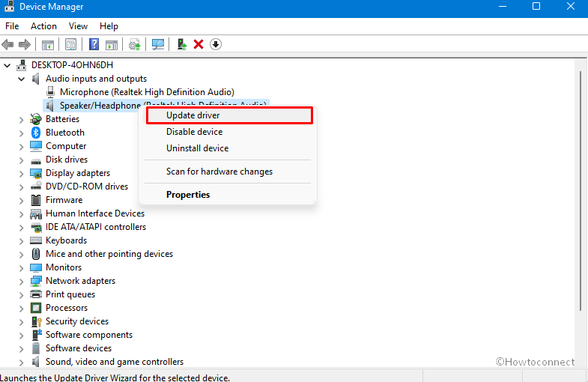The image size is (588, 382).
Task: Click the Print queues printer icon
Action: pos(36,294)
